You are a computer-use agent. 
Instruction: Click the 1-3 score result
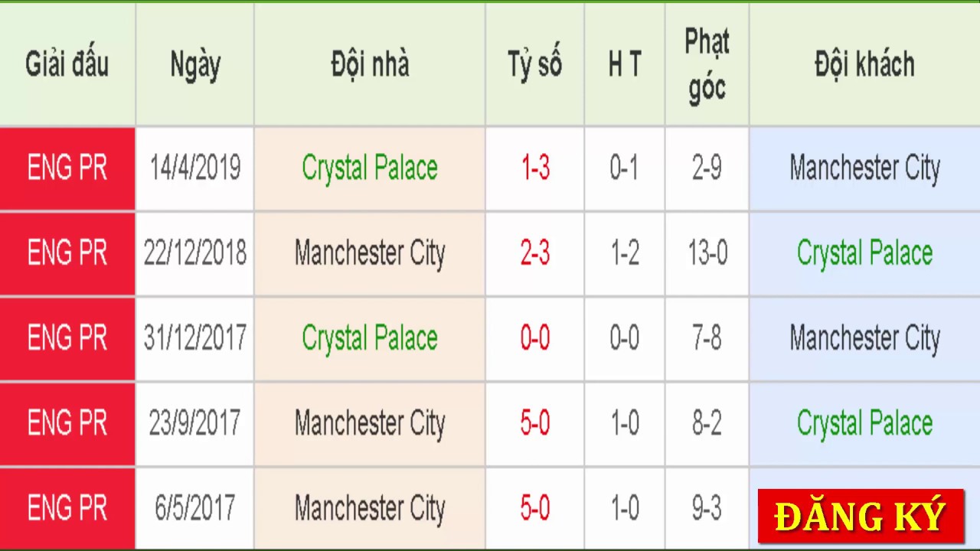click(535, 168)
